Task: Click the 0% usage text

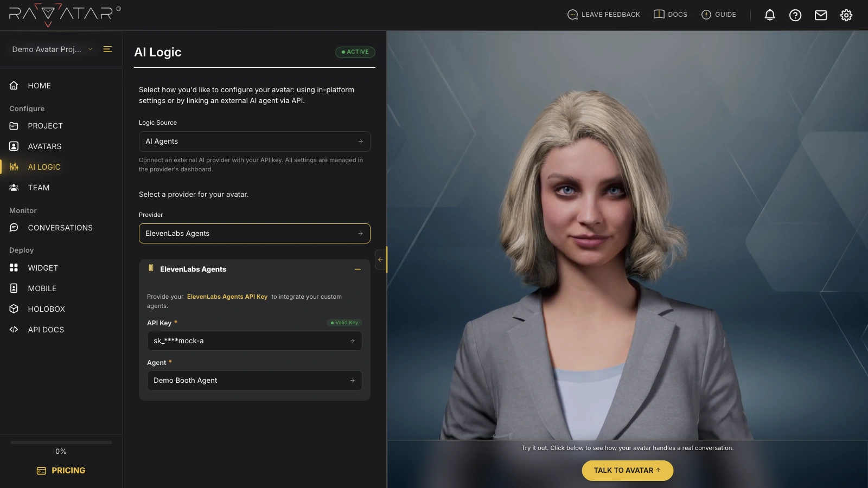Action: pyautogui.click(x=61, y=452)
